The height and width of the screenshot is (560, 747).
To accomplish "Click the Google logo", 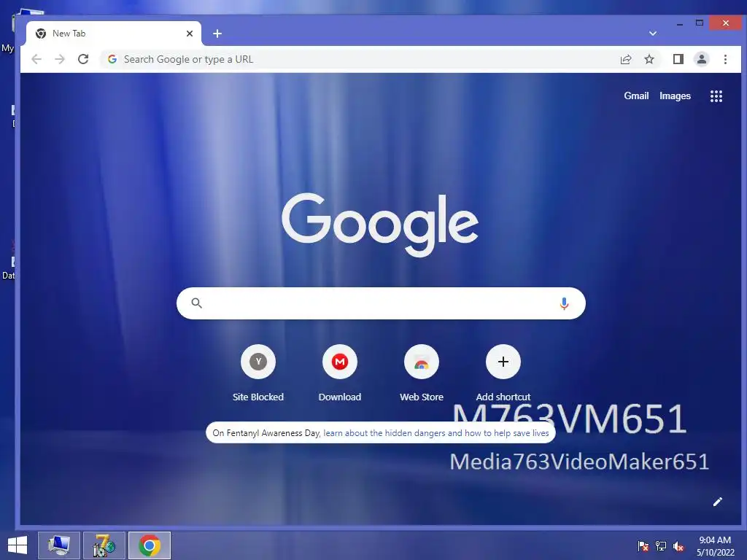I will click(x=379, y=224).
